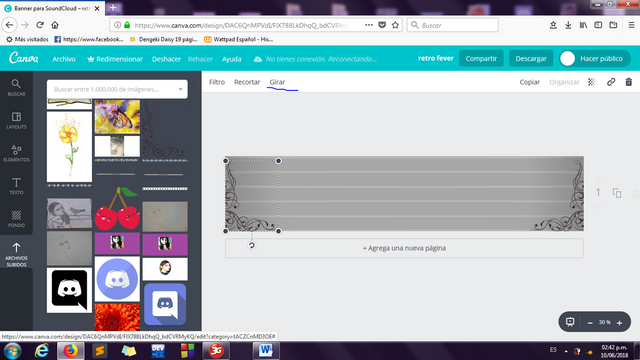Go back with browser back arrow

(x=9, y=25)
